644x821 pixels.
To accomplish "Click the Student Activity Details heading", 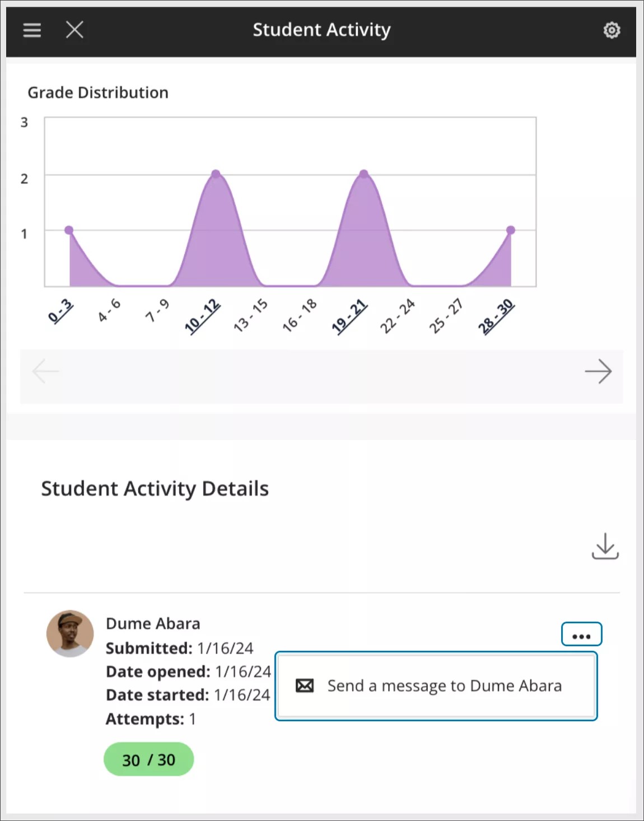I will (x=155, y=488).
